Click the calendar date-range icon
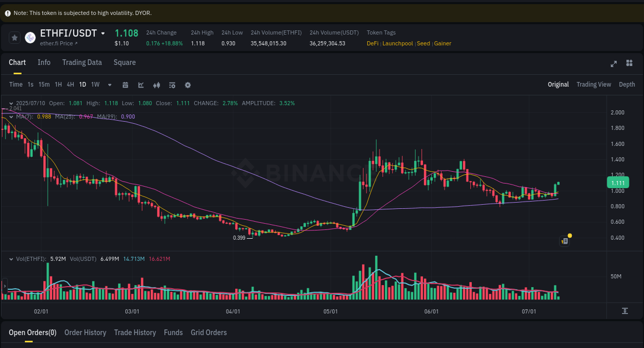 [125, 85]
